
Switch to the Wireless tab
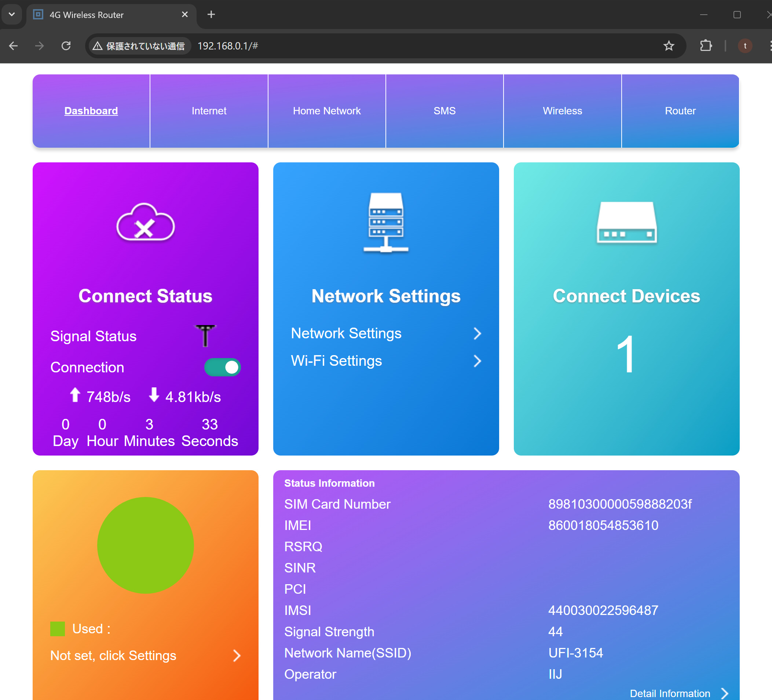click(x=562, y=111)
